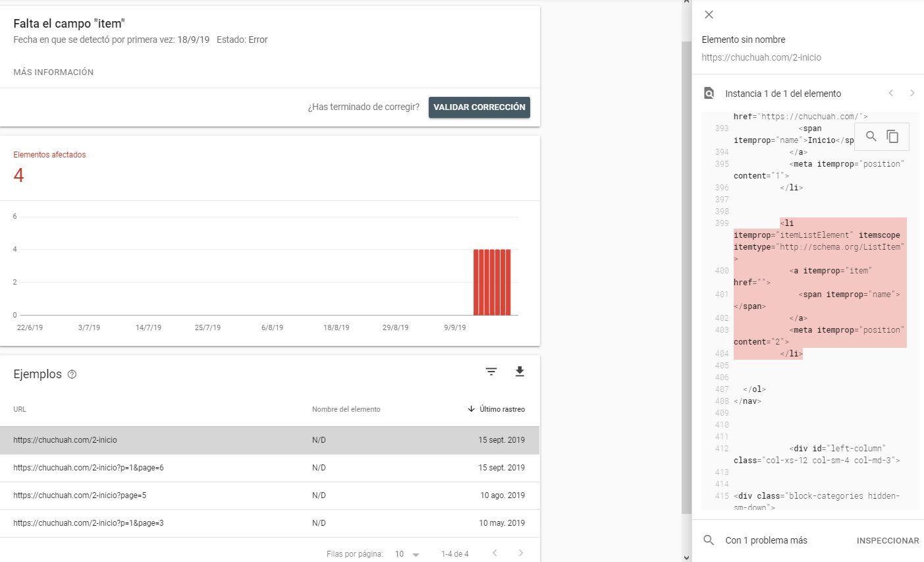The width and height of the screenshot is (924, 562).
Task: Close the element details side panel
Action: (x=709, y=14)
